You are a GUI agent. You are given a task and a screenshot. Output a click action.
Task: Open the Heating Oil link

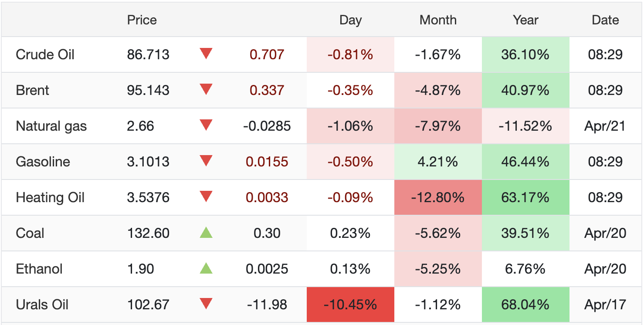[x=50, y=197]
